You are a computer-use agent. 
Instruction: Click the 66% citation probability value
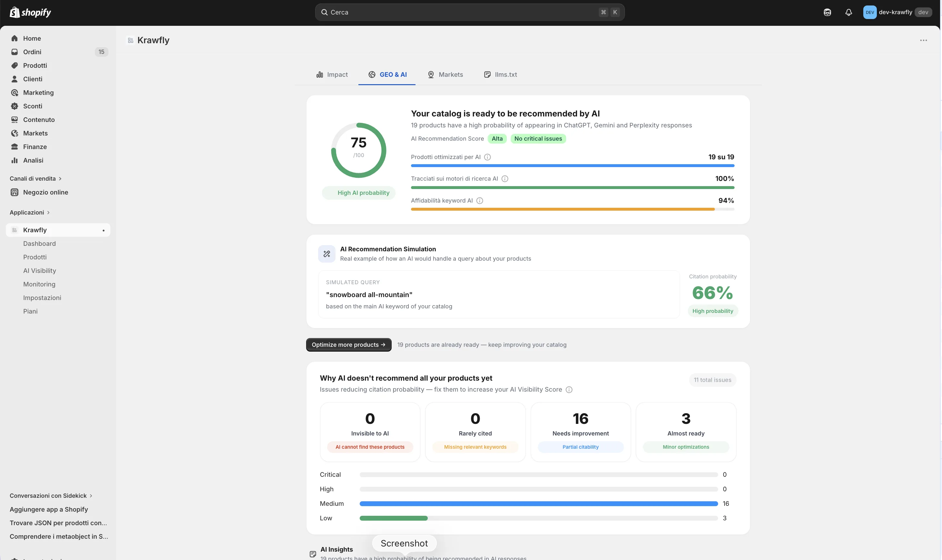tap(712, 293)
